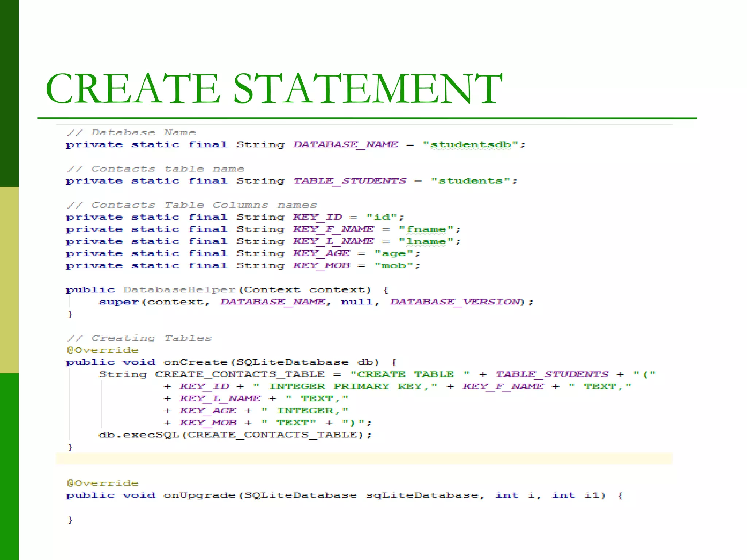Click the INTEGER PRIMARY KEY string

coord(345,386)
